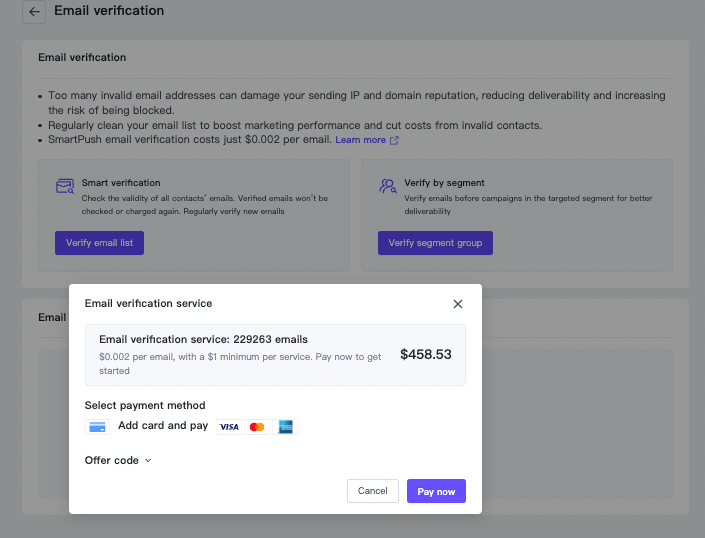This screenshot has width=705, height=538.
Task: Expand the Offer code section
Action: pyautogui.click(x=118, y=460)
